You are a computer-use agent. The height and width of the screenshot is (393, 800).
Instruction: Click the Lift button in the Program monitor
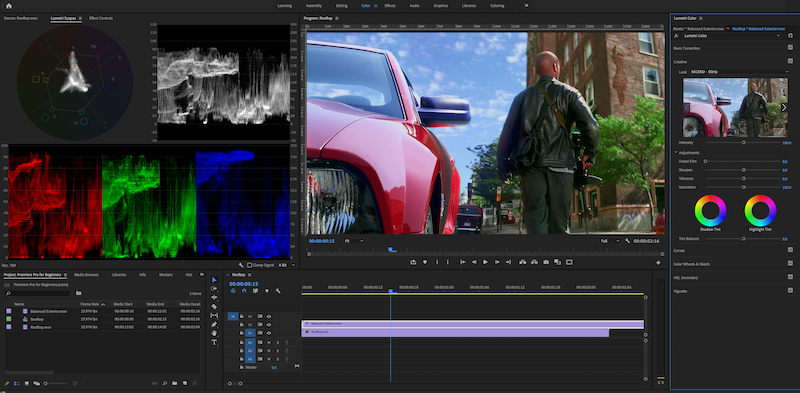[x=522, y=262]
